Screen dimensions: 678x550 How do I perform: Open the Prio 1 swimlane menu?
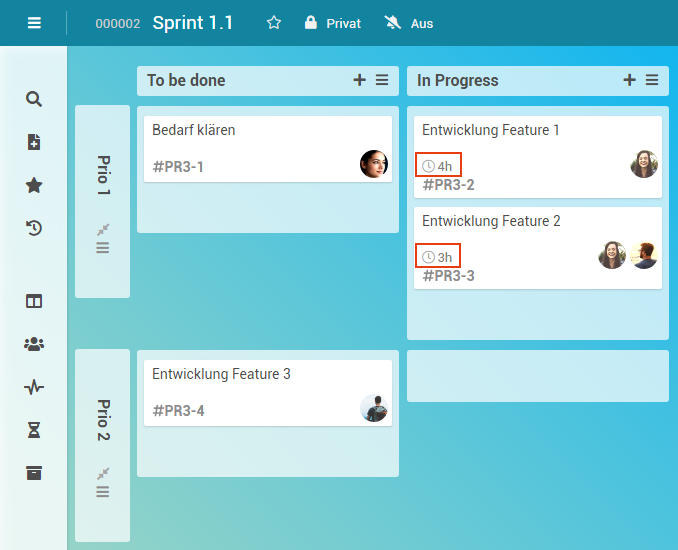pos(102,248)
